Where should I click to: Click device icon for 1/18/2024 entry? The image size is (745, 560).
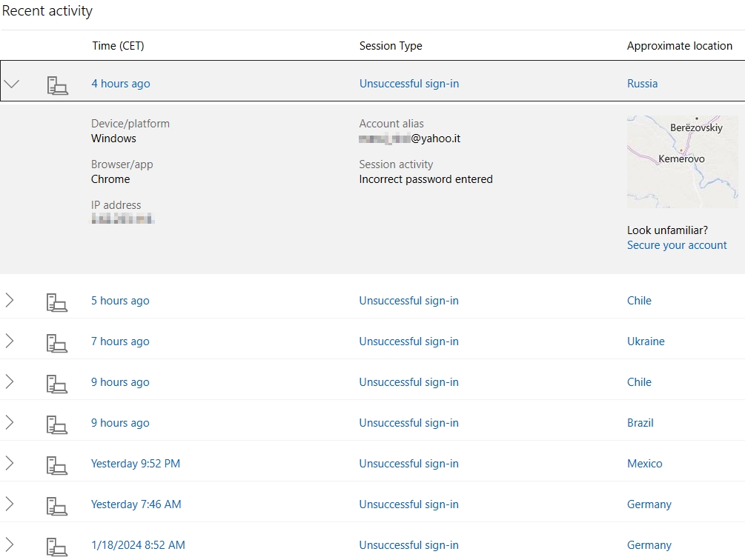57,546
